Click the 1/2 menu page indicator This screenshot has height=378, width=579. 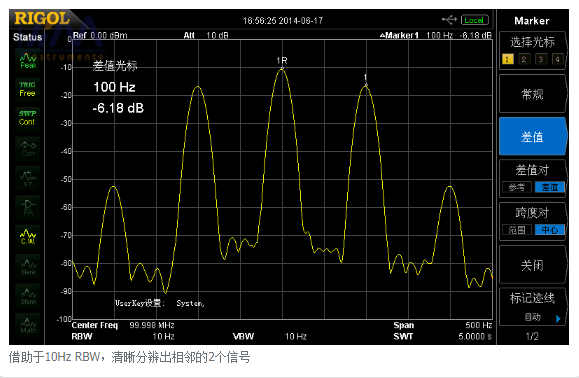532,336
